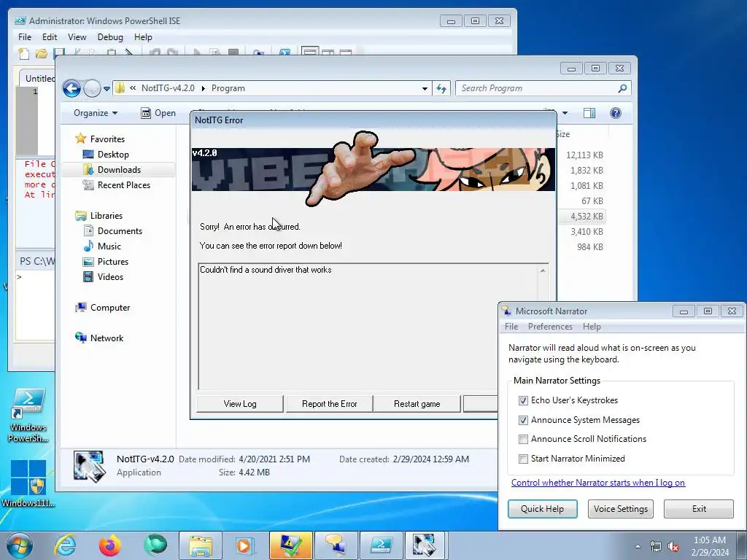747x560 pixels.
Task: Open the Windows PowerShell desktop shortcut
Action: pos(28,415)
